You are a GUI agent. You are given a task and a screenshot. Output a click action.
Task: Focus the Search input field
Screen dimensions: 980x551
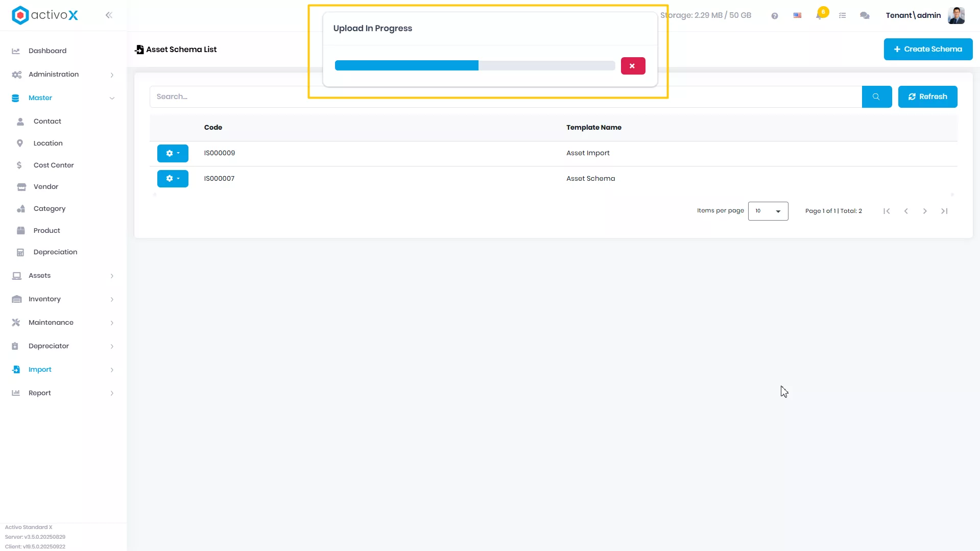(x=506, y=97)
